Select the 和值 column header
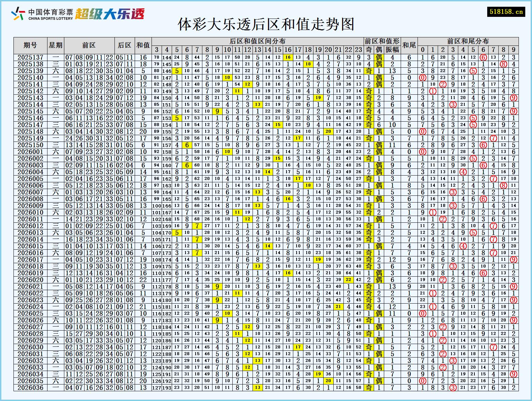532x401 pixels. tap(143, 45)
